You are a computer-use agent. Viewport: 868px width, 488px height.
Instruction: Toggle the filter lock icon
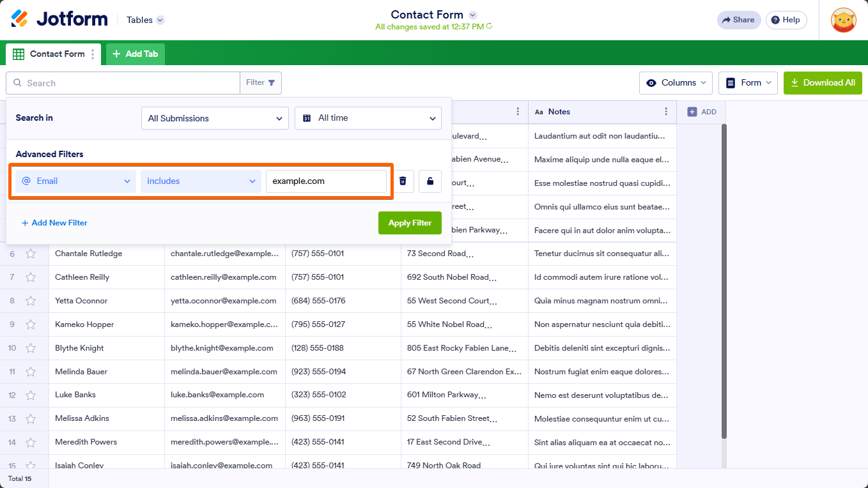[430, 181]
